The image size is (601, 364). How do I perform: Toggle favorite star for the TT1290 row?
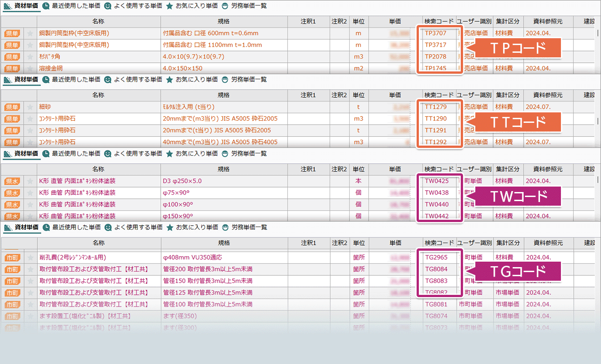coord(30,119)
